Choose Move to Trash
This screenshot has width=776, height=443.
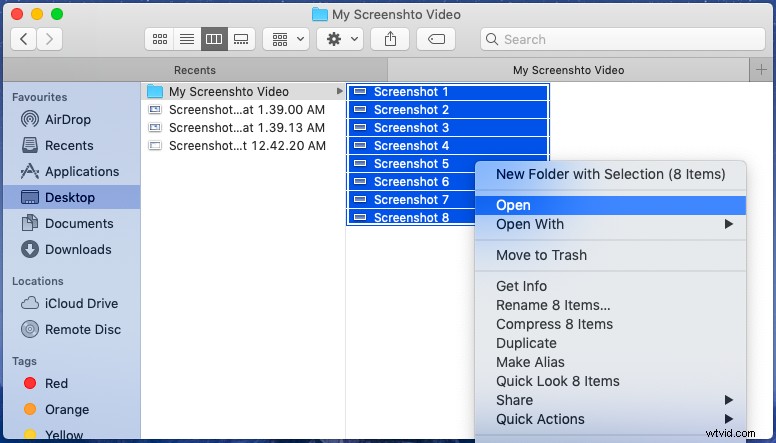[x=610, y=255]
